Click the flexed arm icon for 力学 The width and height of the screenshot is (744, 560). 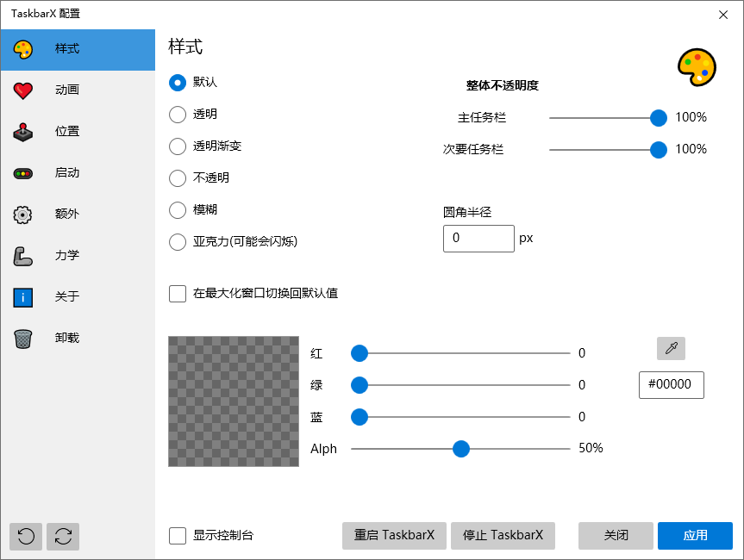coord(23,256)
